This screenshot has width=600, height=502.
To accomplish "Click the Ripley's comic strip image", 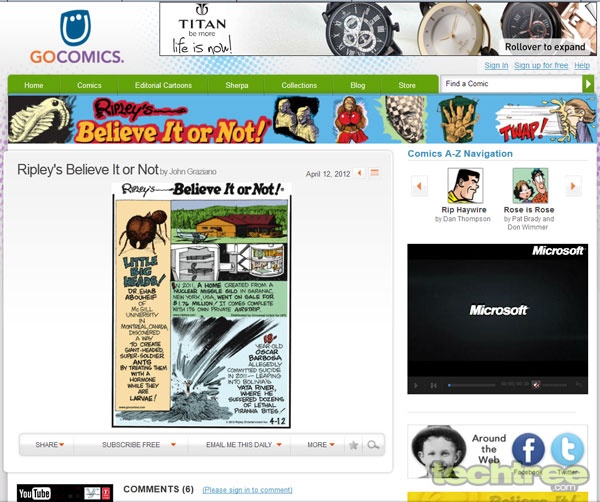I will tap(202, 305).
